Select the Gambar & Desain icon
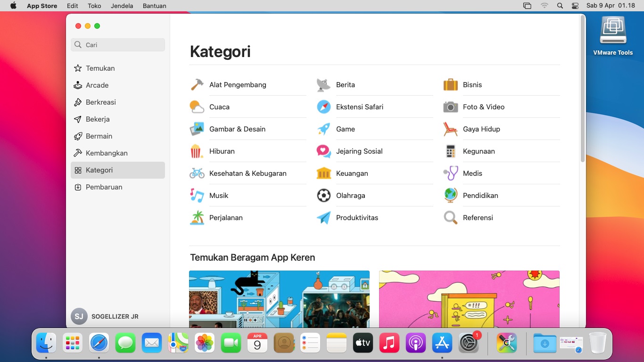The height and width of the screenshot is (362, 644). point(197,129)
